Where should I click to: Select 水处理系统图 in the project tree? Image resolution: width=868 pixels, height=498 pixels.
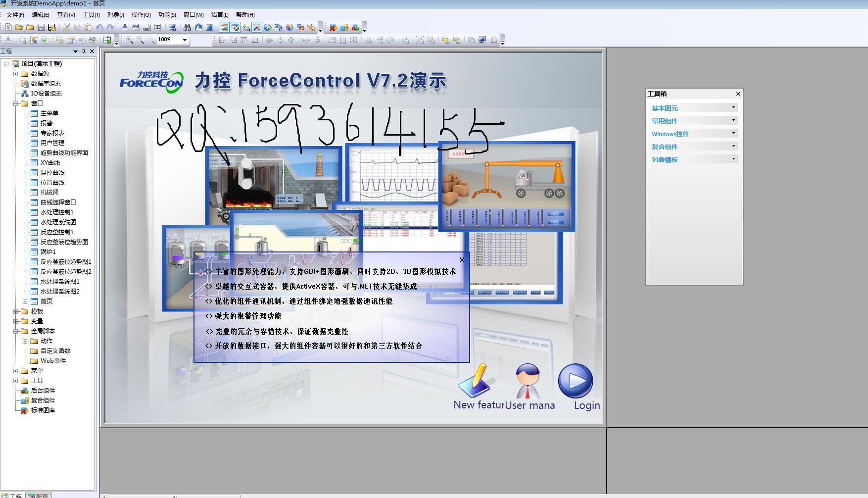point(58,222)
